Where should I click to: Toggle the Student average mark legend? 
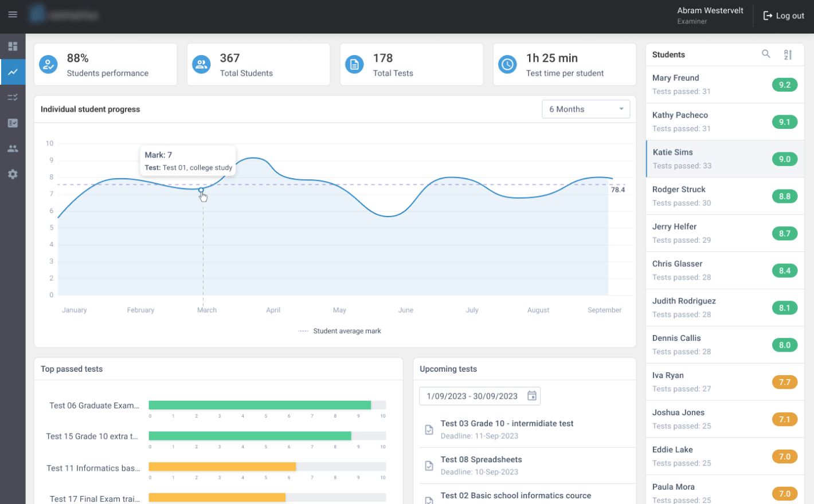click(339, 330)
